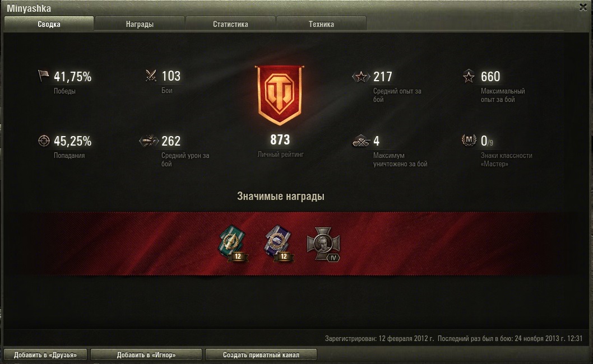Viewport: 593px width, 364px height.
Task: Click the destroyed tank icon
Action: pyautogui.click(x=361, y=141)
